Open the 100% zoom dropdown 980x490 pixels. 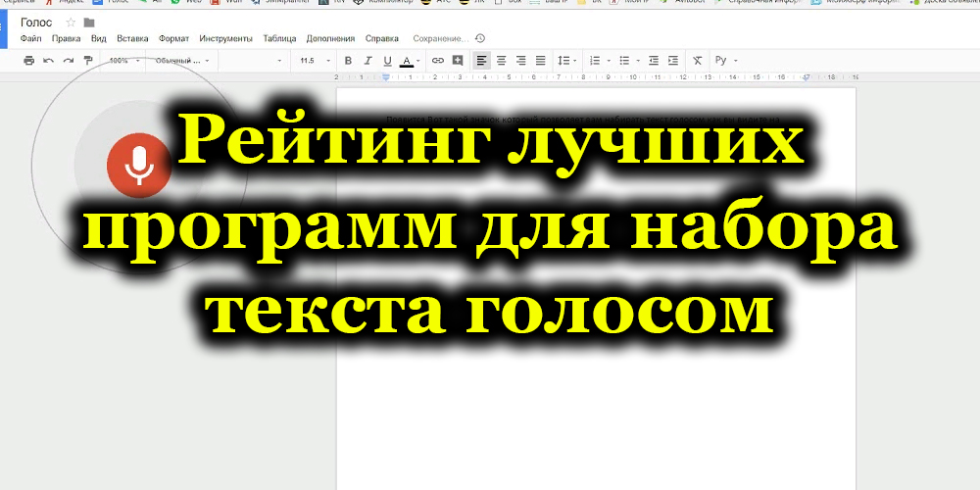123,61
